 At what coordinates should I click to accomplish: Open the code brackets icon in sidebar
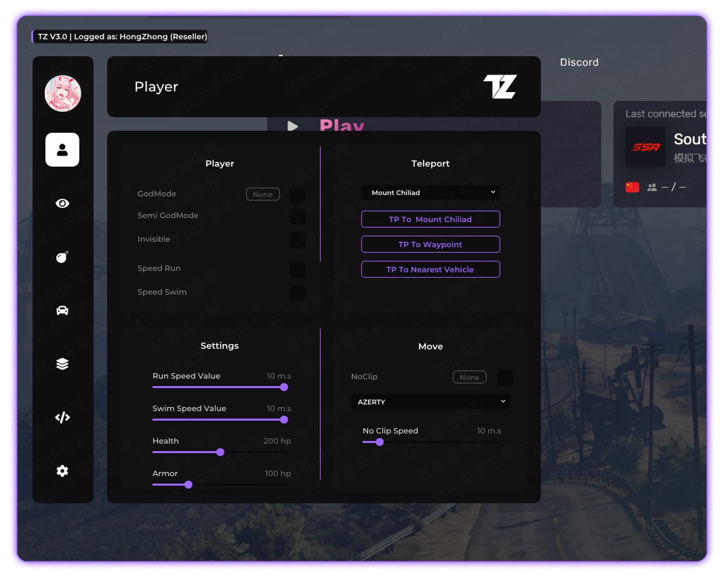pos(62,417)
